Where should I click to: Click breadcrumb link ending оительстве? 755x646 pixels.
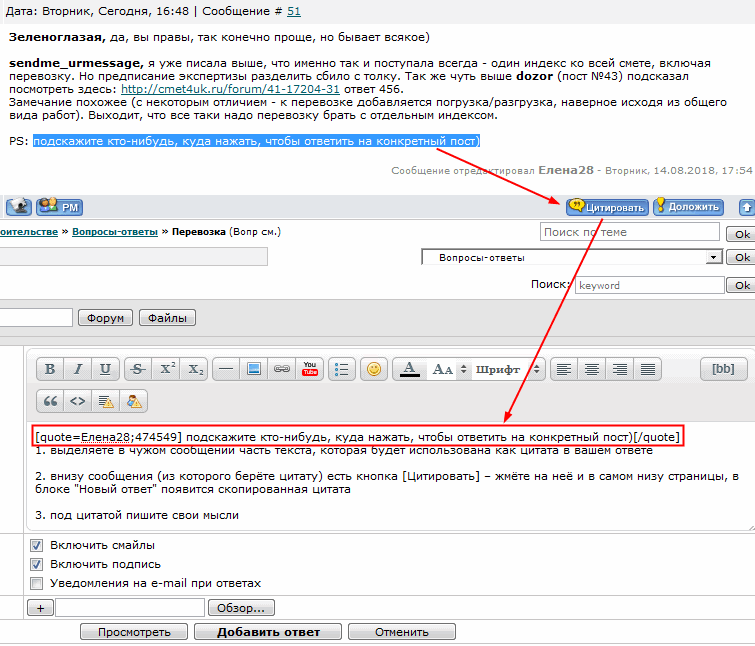click(29, 232)
